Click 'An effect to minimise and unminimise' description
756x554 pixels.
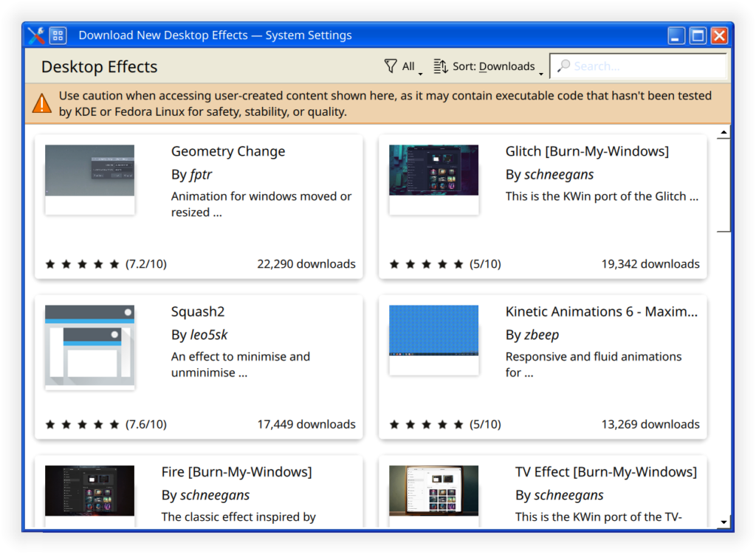241,364
